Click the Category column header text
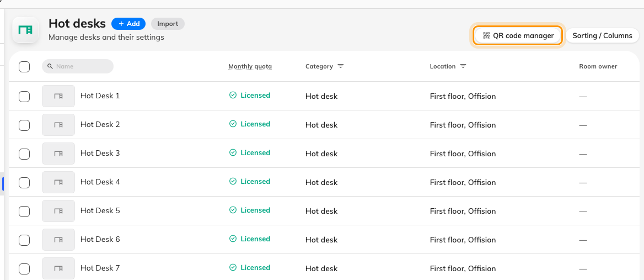644x280 pixels. click(x=319, y=67)
